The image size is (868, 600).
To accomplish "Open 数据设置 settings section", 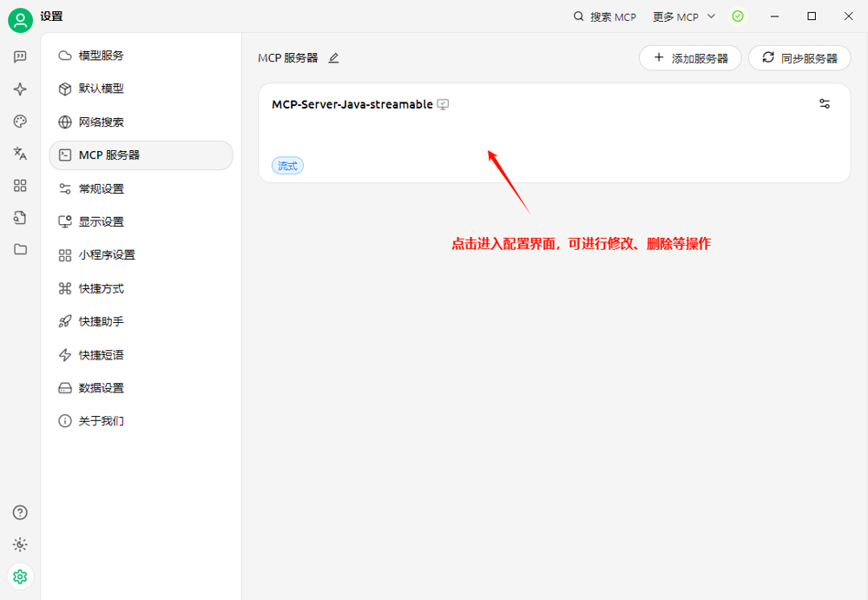I will coord(102,388).
